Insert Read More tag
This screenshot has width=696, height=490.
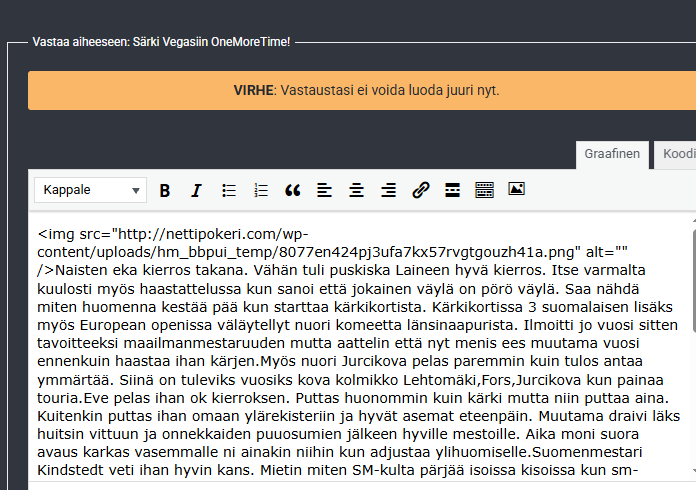(x=452, y=190)
